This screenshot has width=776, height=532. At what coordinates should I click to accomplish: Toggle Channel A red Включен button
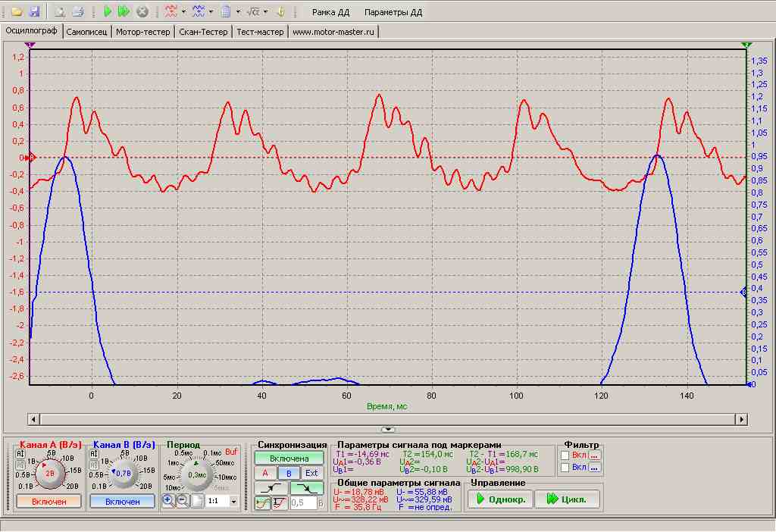(x=49, y=501)
